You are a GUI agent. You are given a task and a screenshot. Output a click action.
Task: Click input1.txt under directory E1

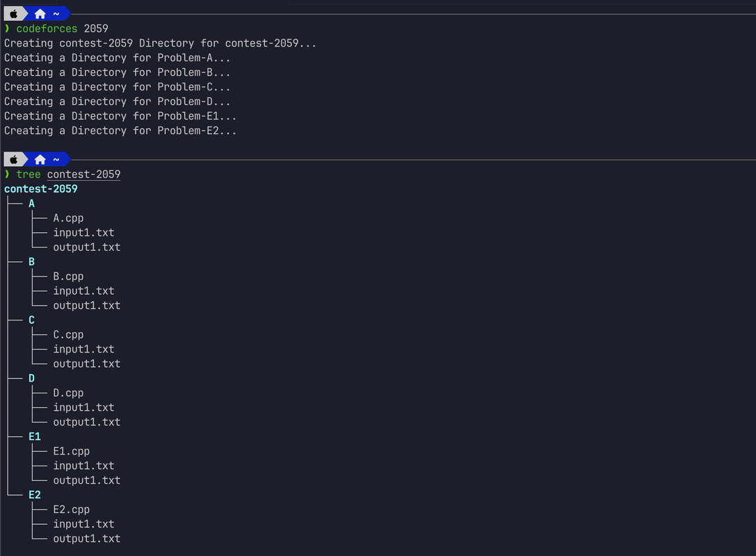point(84,466)
